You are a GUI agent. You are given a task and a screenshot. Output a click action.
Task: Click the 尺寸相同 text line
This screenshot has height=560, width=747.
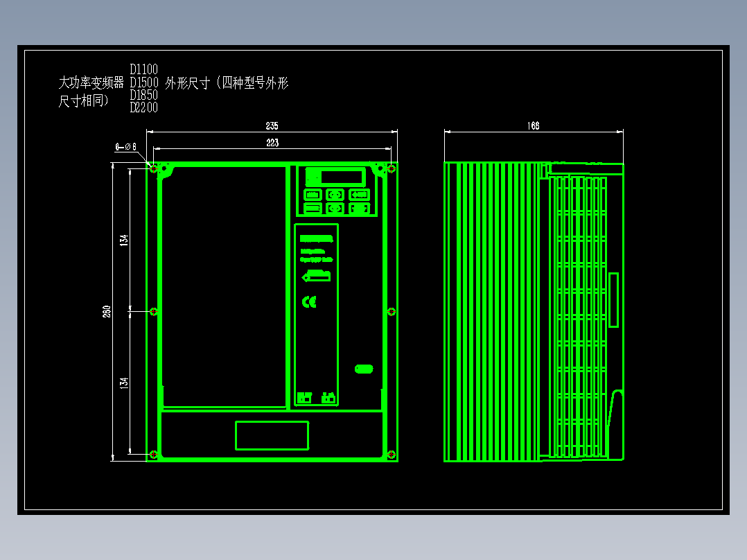[x=83, y=100]
